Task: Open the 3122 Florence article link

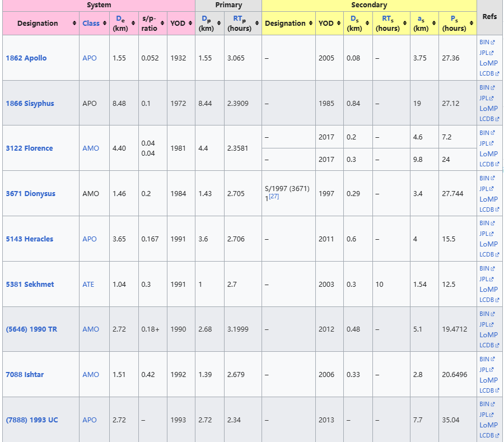Action: pyautogui.click(x=29, y=148)
